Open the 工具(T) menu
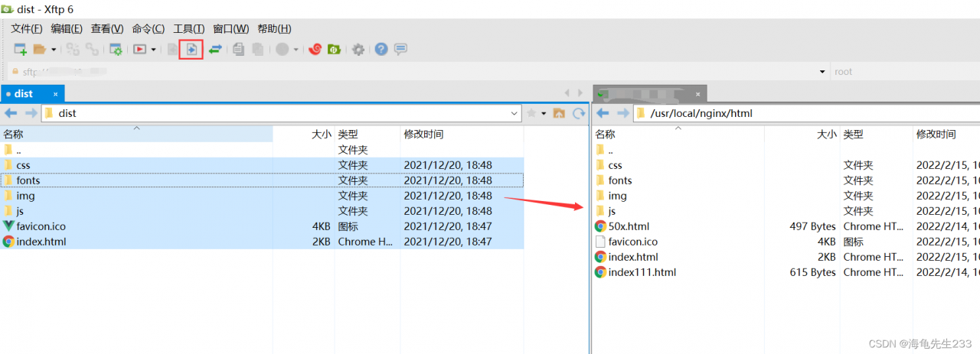Image resolution: width=980 pixels, height=354 pixels. point(189,29)
